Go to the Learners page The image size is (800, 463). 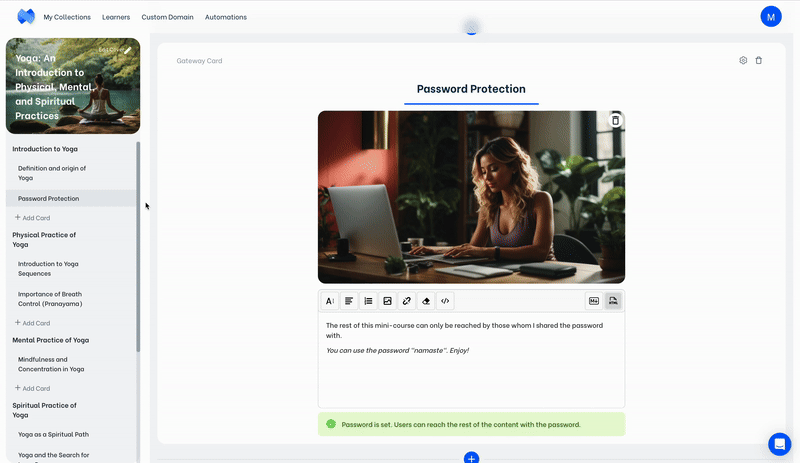(116, 17)
